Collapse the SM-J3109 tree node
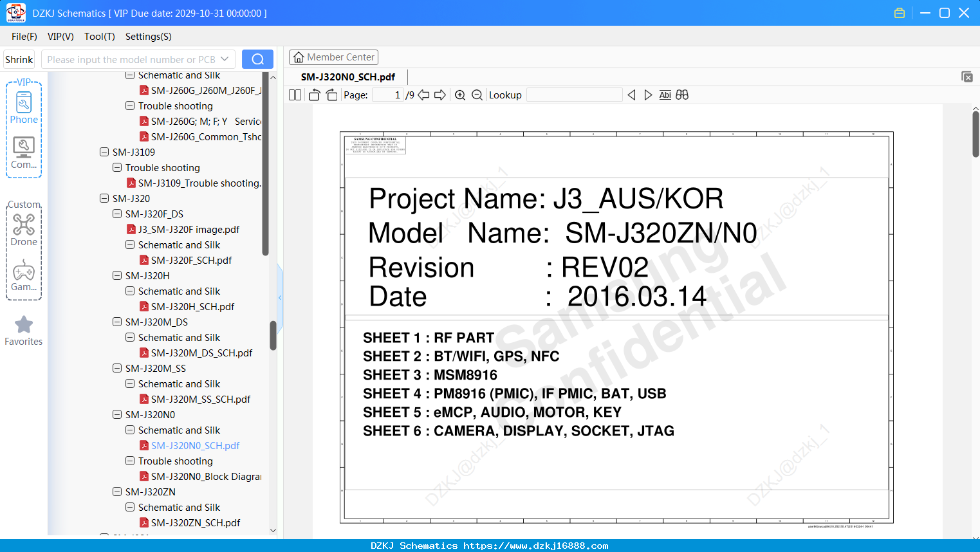The image size is (980, 552). (x=104, y=152)
